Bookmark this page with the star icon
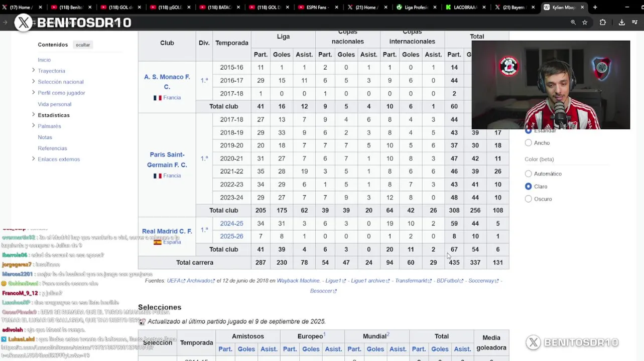Screen dimensions: 644x361 [x=585, y=23]
